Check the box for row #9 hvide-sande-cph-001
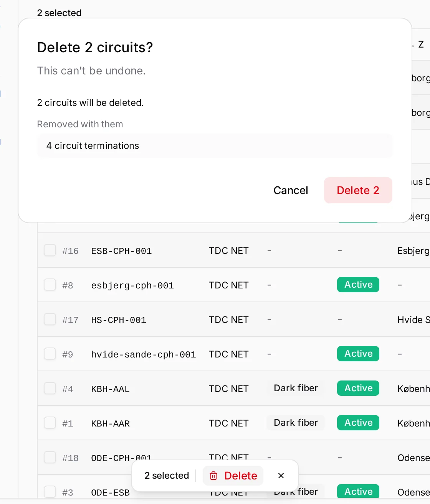Viewport: 430px width, 504px height. [50, 354]
